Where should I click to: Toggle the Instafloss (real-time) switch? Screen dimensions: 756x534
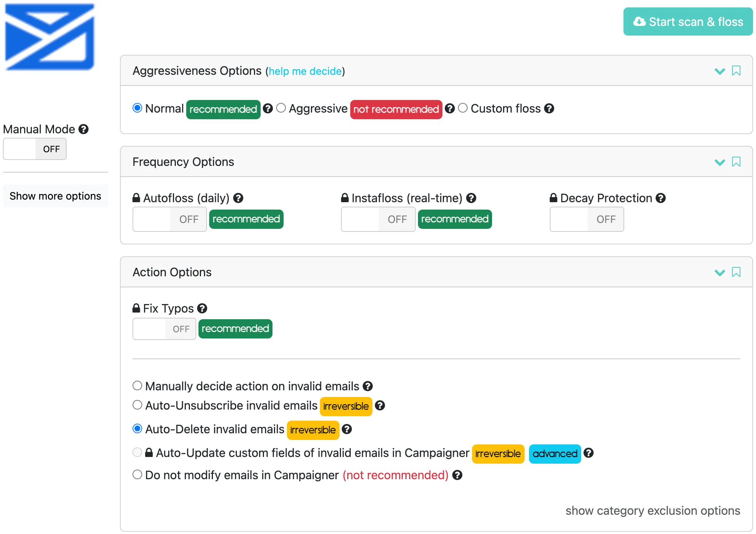tap(378, 219)
